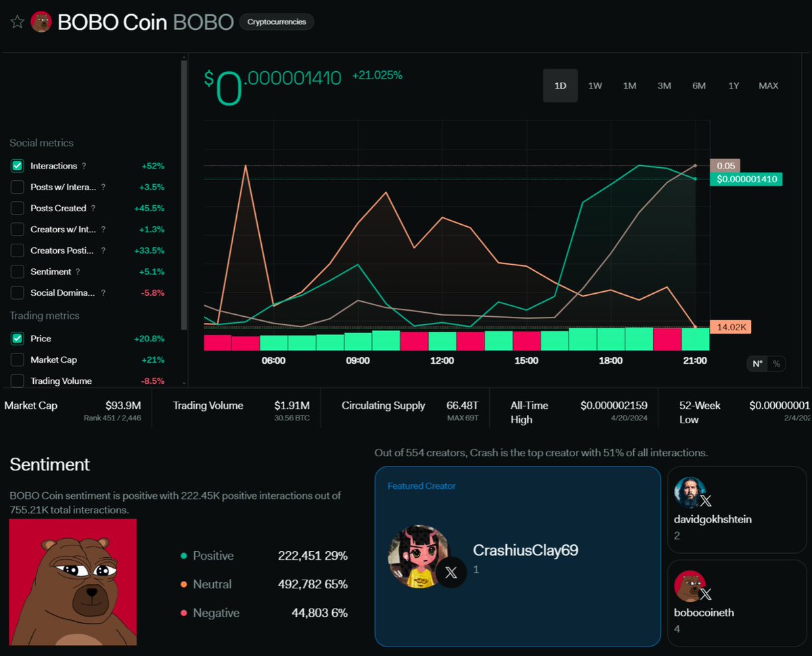
Task: Click the Circulating Supply 66.48T value
Action: click(x=462, y=406)
